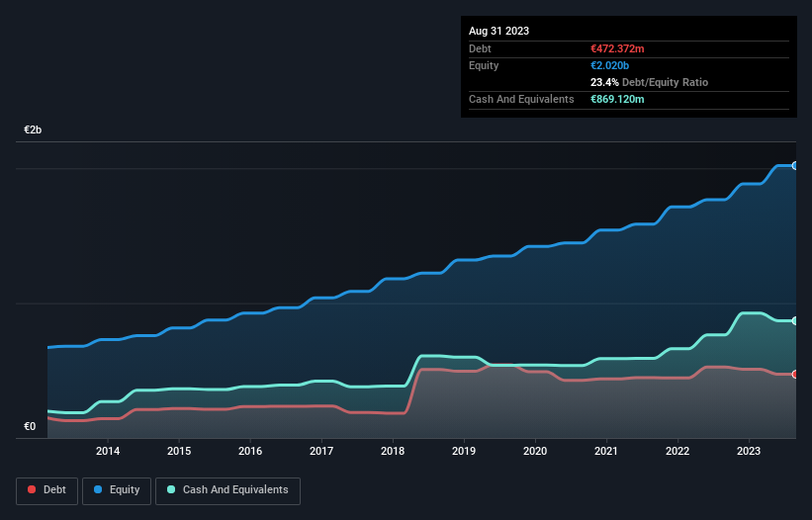Click Cash And Equivalents label in tooltip
Screen dimensions: 812x520
coord(521,99)
